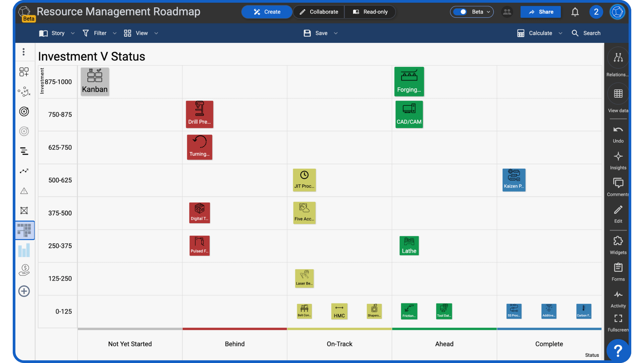Viewport: 644px width, 363px height.
Task: Click the add view plus icon
Action: click(x=24, y=291)
